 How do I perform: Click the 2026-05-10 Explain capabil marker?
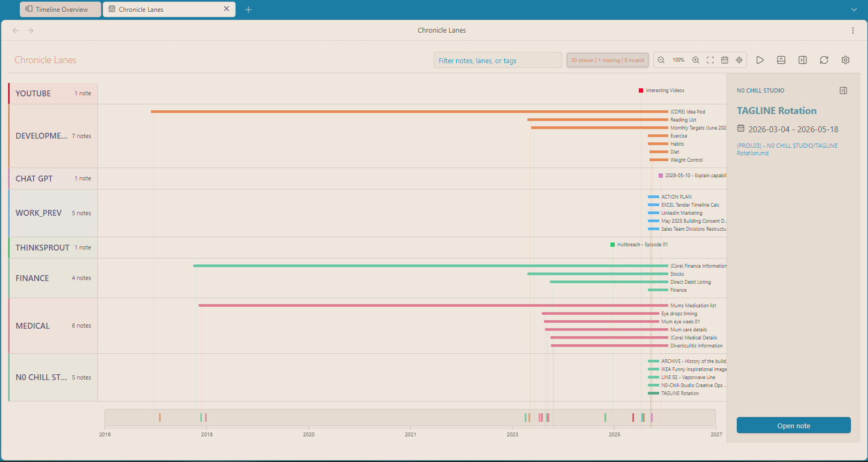[661, 176]
